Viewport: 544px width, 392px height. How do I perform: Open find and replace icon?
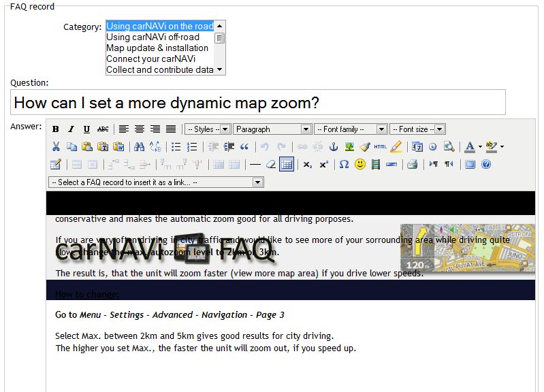pyautogui.click(x=155, y=147)
